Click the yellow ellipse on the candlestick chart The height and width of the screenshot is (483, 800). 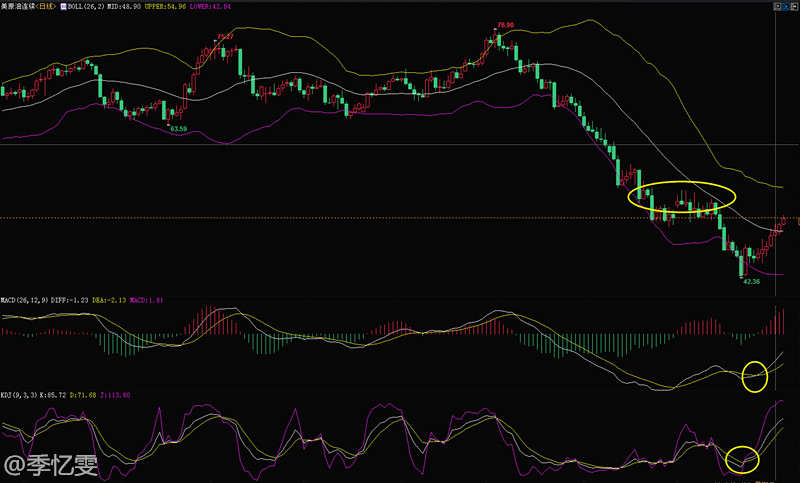(x=683, y=195)
